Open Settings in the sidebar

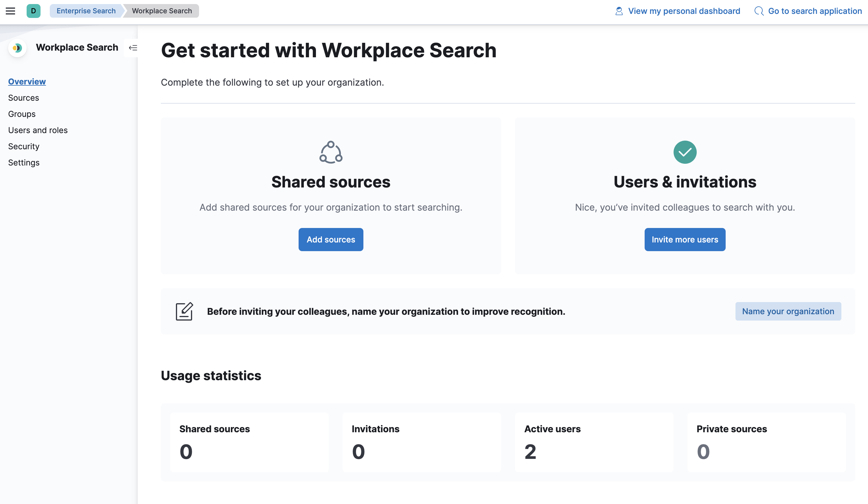pyautogui.click(x=24, y=163)
